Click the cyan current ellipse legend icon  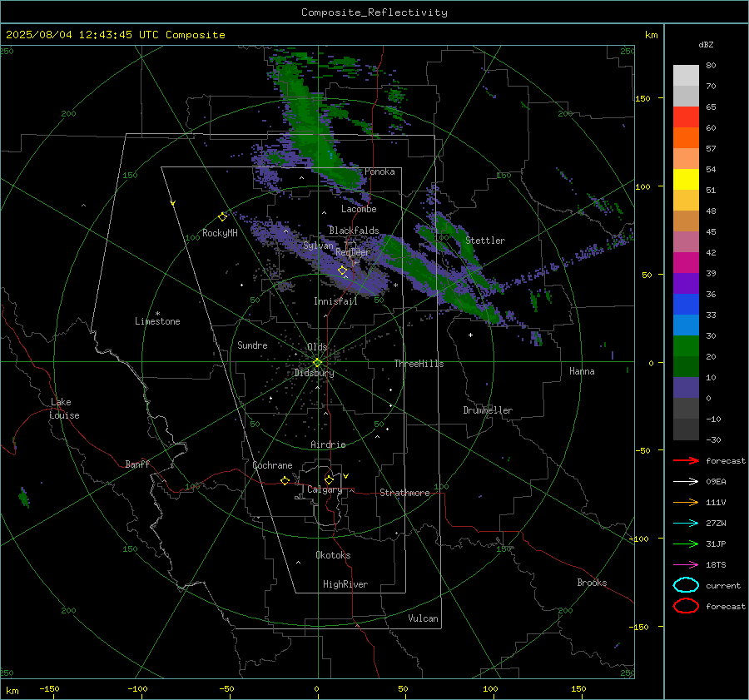coord(686,585)
